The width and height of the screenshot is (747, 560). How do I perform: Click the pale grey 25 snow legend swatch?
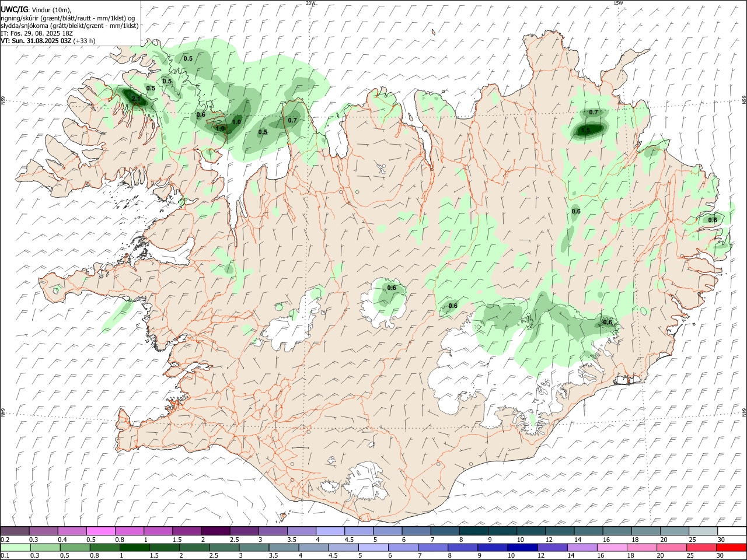tap(703, 531)
